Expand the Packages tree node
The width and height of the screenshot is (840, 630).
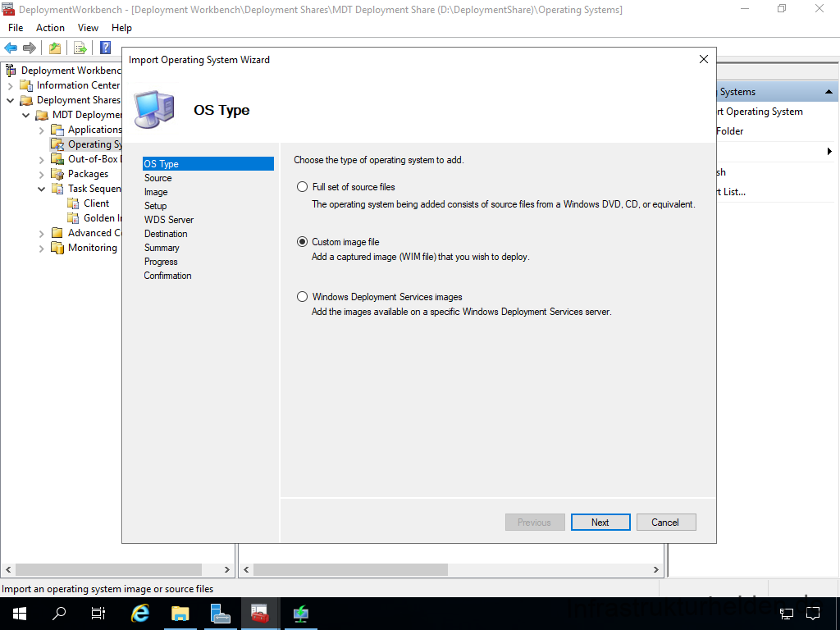(41, 174)
